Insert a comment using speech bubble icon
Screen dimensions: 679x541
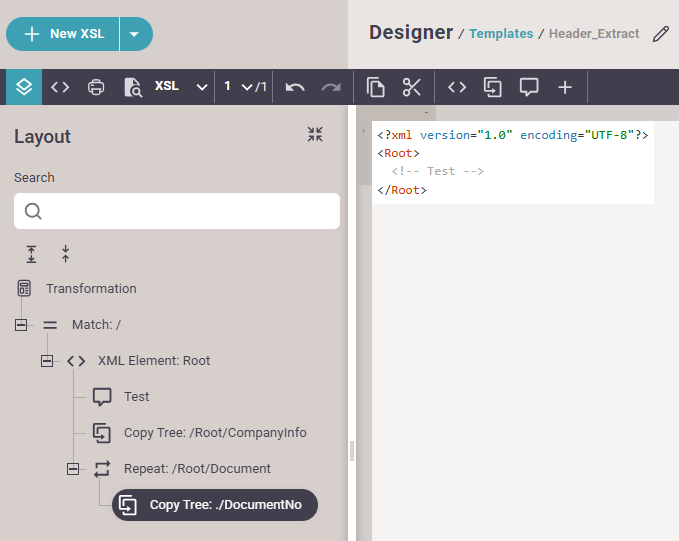click(529, 87)
